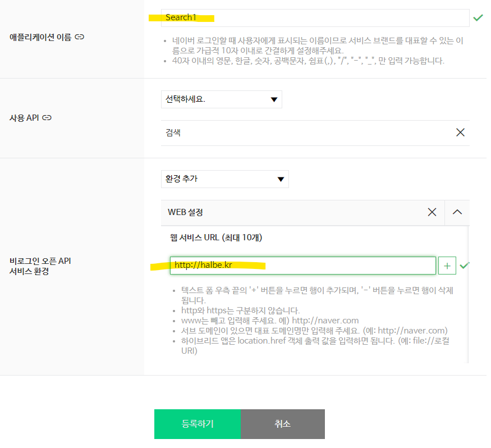Click inside the Search1 application name field
Screen dimensions: 491x448
[x=314, y=17]
